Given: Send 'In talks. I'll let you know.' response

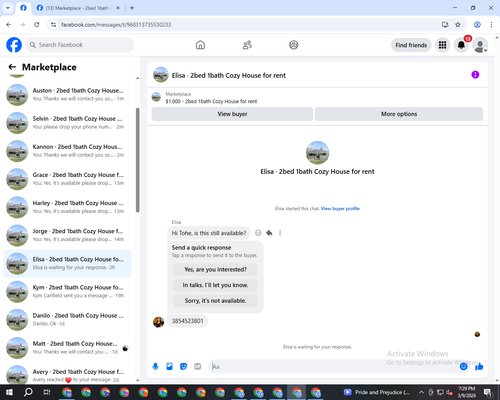Looking at the screenshot, I should coord(215,285).
